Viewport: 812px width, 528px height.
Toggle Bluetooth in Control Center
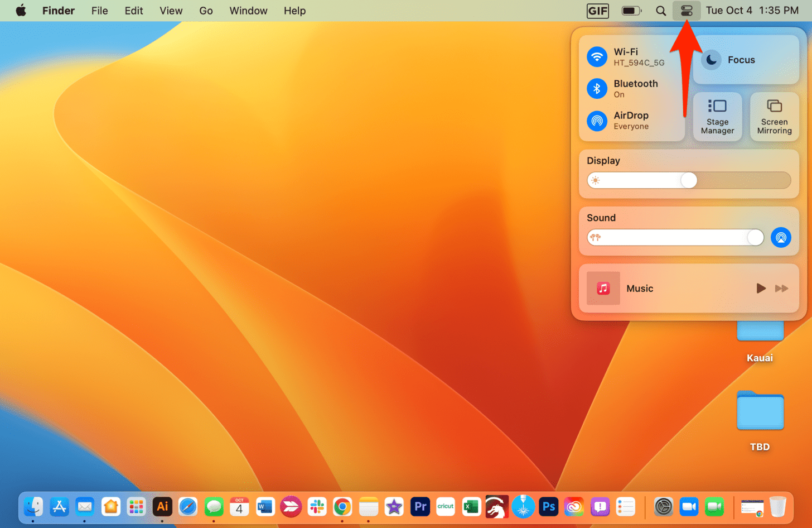[597, 88]
